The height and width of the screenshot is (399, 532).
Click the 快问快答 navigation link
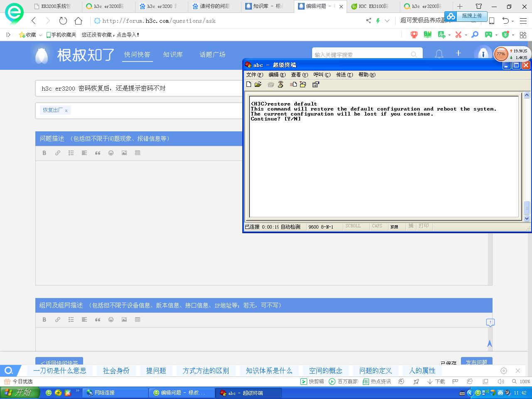[x=137, y=54]
